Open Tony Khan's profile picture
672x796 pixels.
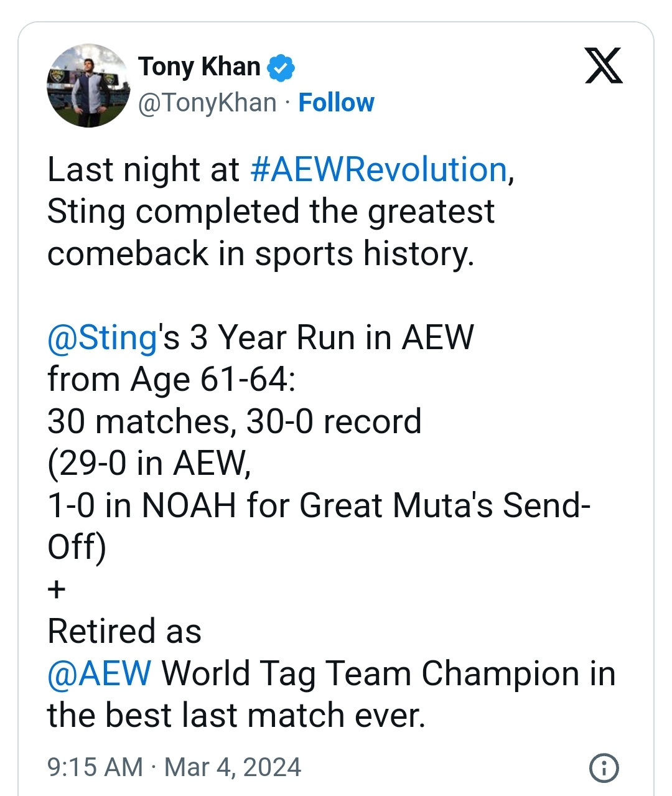pos(88,86)
